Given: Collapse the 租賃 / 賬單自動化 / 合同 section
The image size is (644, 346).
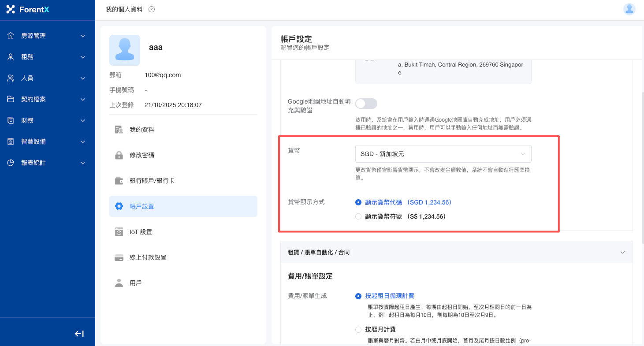Looking at the screenshot, I should click(x=622, y=253).
